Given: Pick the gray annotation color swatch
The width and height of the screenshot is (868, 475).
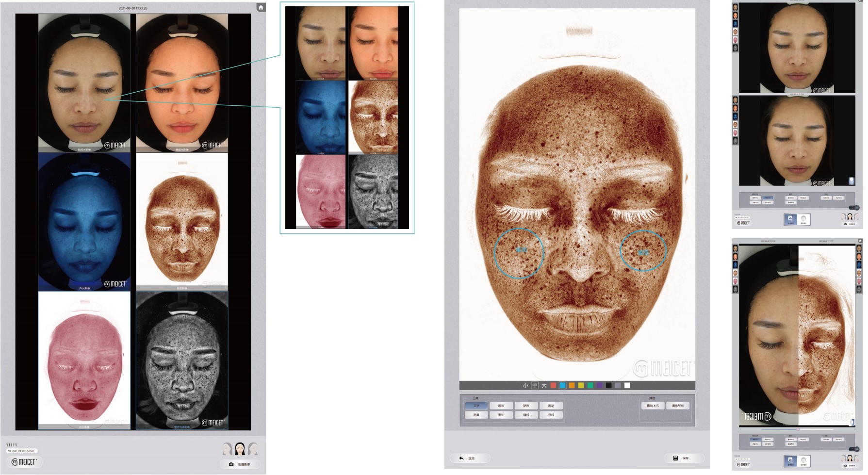Looking at the screenshot, I should point(618,386).
